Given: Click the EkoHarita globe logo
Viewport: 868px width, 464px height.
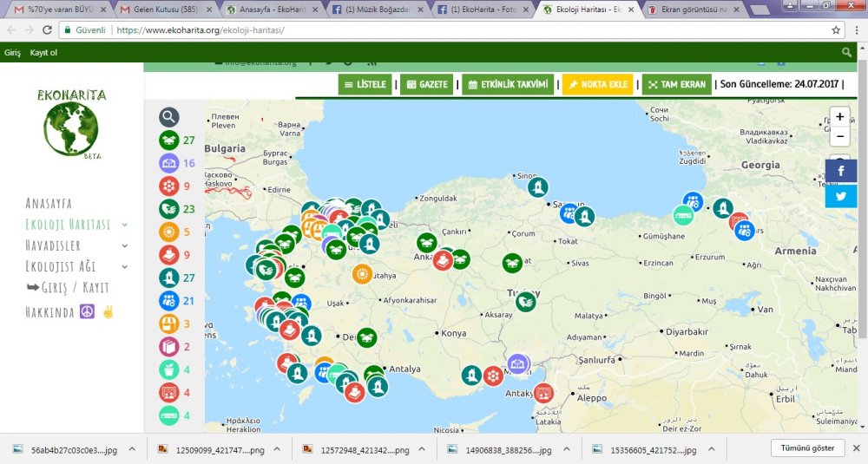Looking at the screenshot, I should 71,124.
